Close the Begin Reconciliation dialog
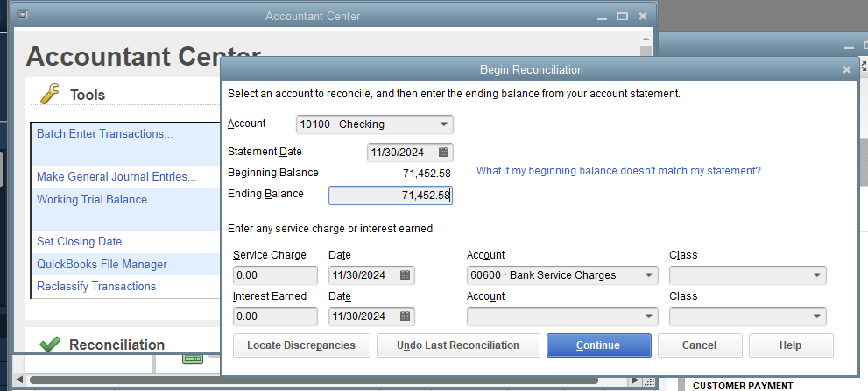 click(x=846, y=69)
